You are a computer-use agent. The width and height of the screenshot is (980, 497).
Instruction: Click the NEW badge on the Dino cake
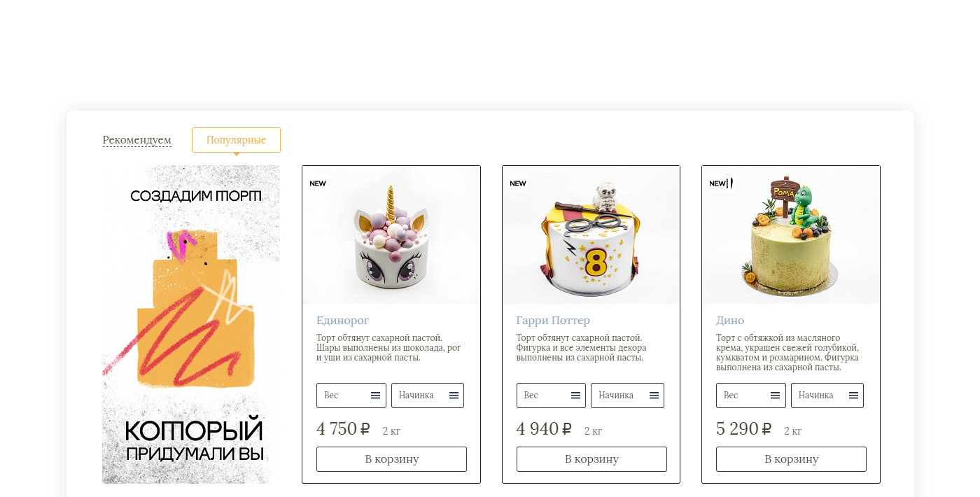point(718,183)
